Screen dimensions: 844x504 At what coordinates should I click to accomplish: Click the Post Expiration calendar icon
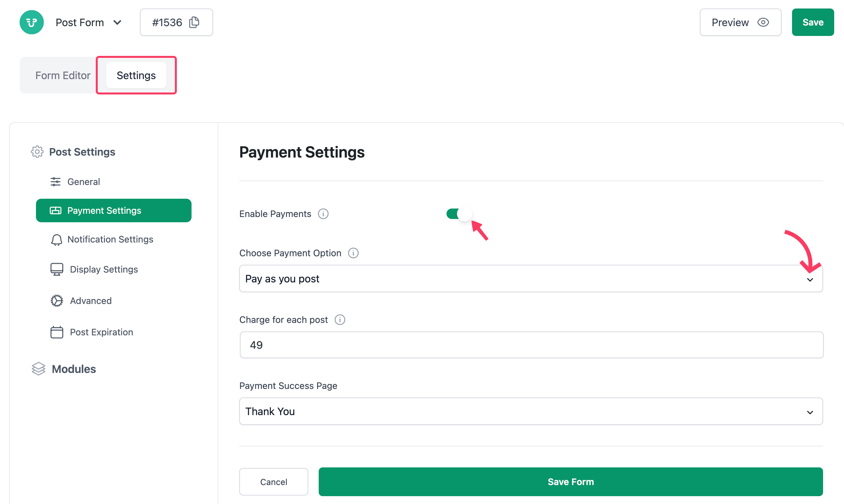[x=57, y=332]
